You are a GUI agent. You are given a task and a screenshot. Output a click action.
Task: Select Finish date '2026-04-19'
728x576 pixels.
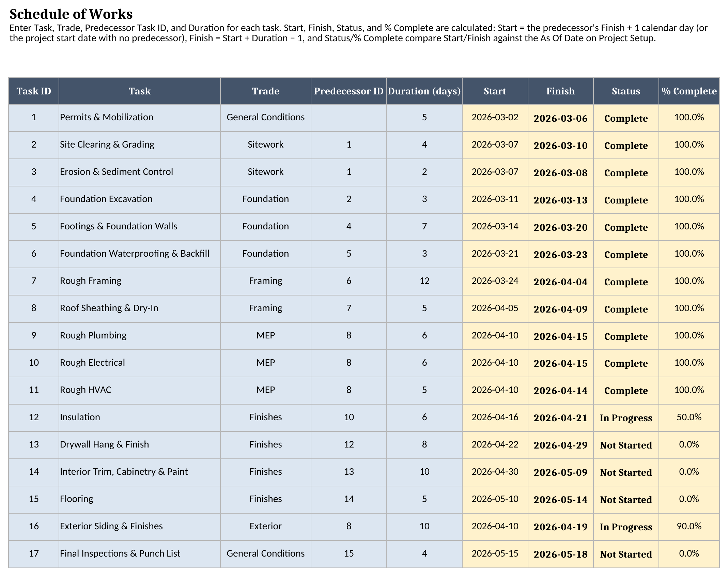coord(561,527)
